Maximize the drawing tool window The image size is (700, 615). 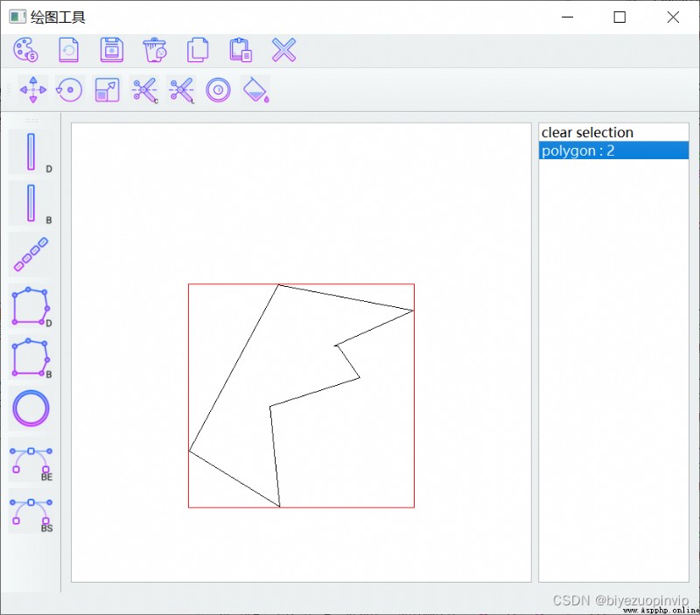click(619, 17)
